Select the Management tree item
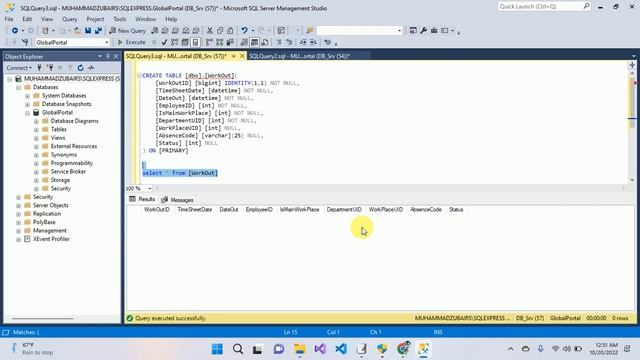 tap(49, 231)
